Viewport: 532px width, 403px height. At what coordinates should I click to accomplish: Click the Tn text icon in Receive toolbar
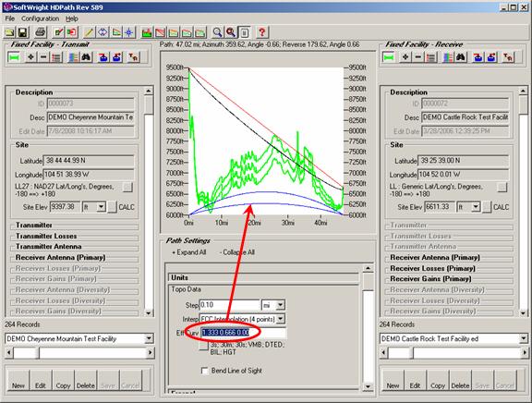(508, 57)
